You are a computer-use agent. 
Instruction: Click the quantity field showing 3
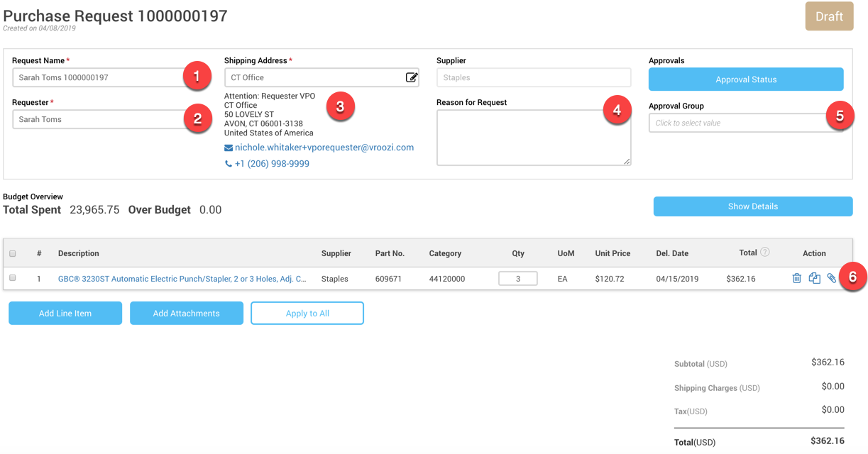coord(517,279)
